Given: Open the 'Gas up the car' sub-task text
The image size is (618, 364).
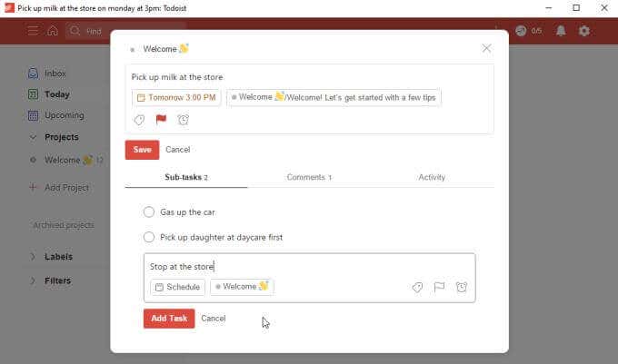Looking at the screenshot, I should 187,212.
